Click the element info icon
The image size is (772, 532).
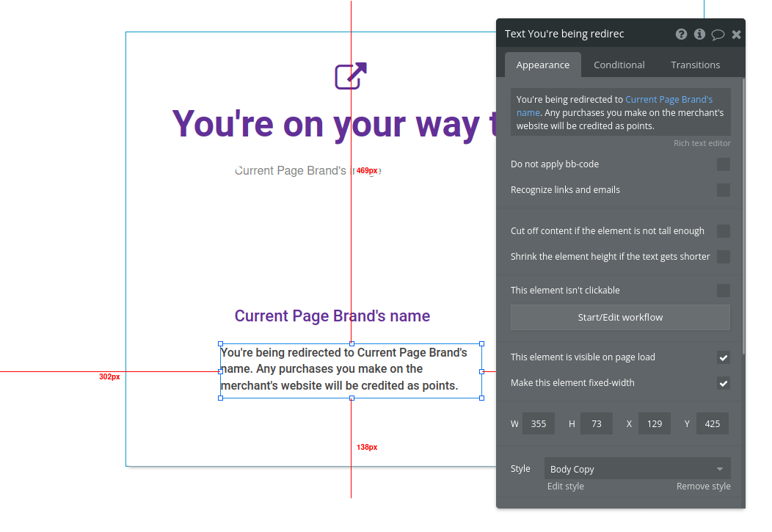click(x=699, y=34)
